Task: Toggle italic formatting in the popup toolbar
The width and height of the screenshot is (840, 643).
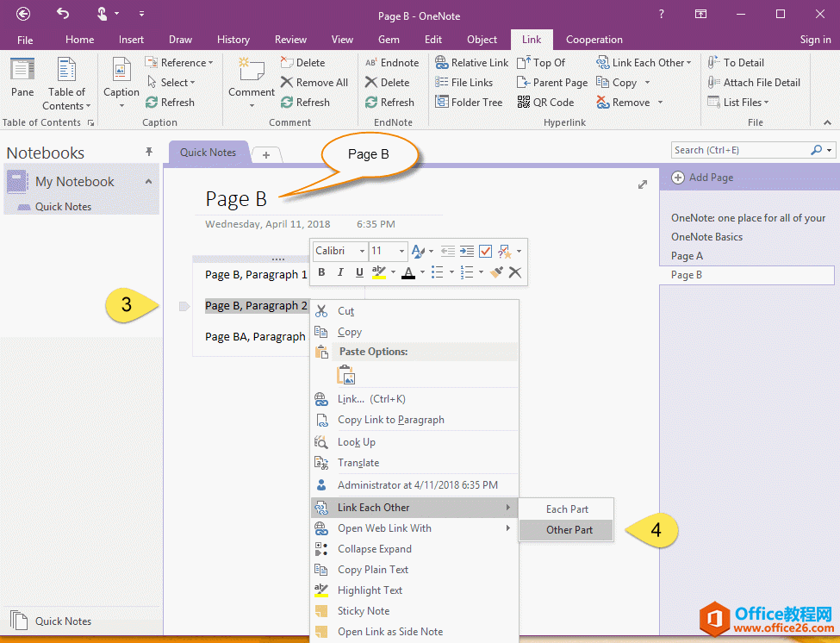Action: coord(339,272)
